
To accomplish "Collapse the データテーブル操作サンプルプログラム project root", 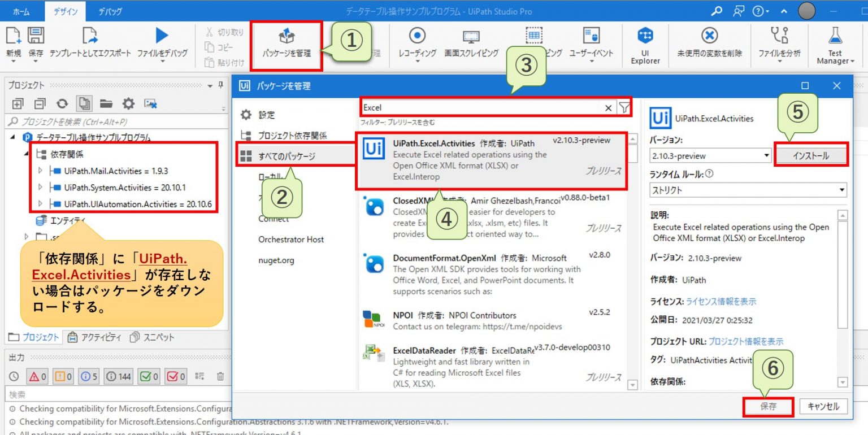I will click(13, 137).
